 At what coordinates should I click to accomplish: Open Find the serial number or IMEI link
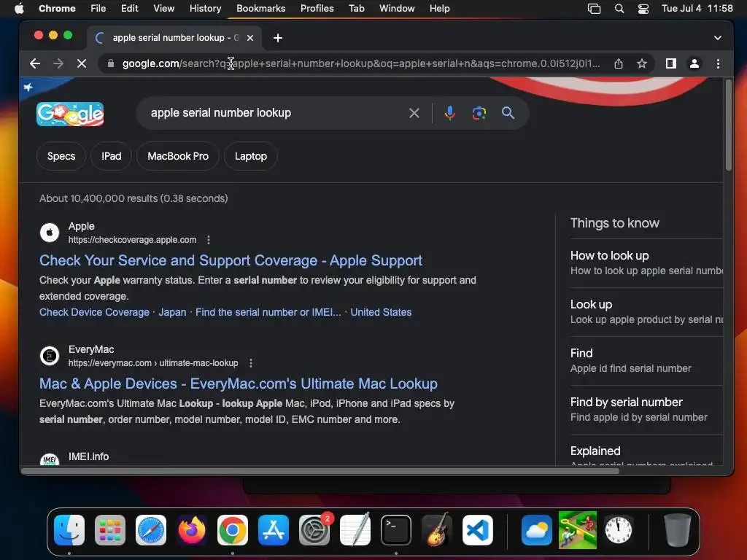click(268, 312)
